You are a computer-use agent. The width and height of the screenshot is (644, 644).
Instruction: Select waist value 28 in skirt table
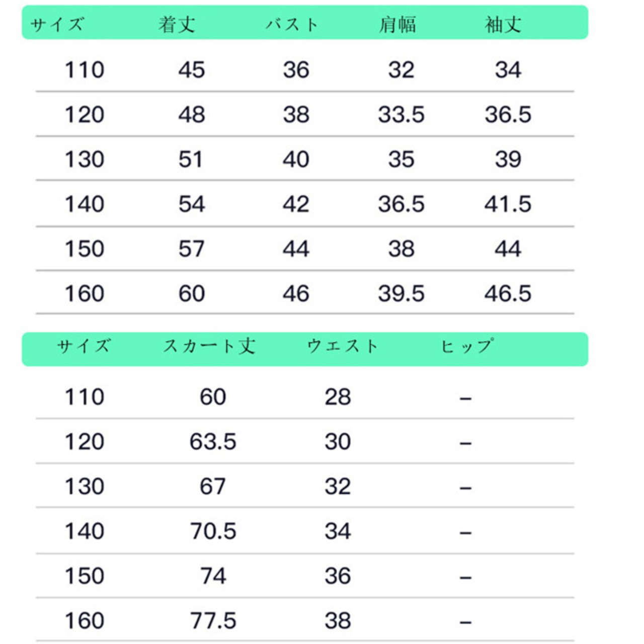(338, 397)
